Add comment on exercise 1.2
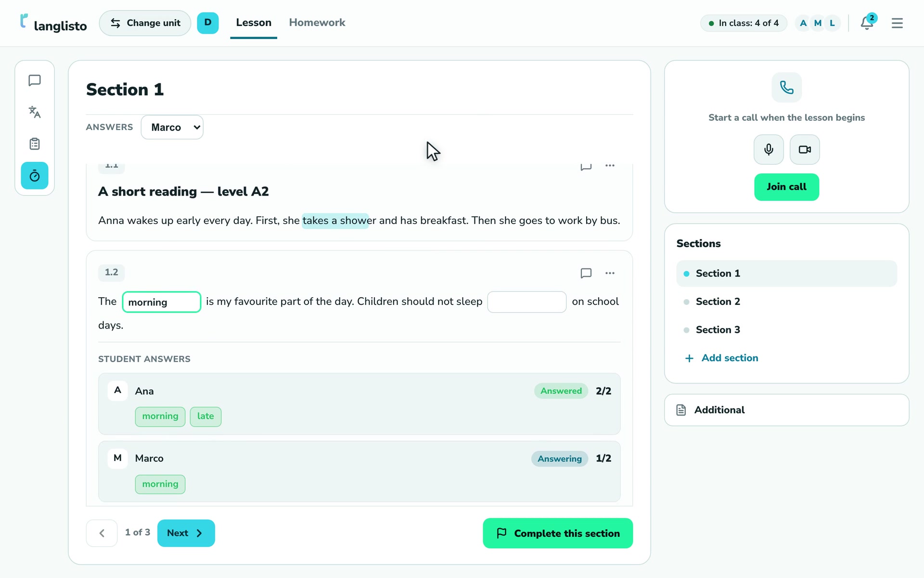 [586, 273]
